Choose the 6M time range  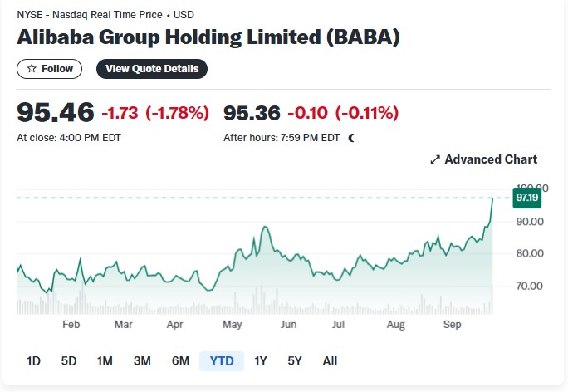click(x=180, y=361)
